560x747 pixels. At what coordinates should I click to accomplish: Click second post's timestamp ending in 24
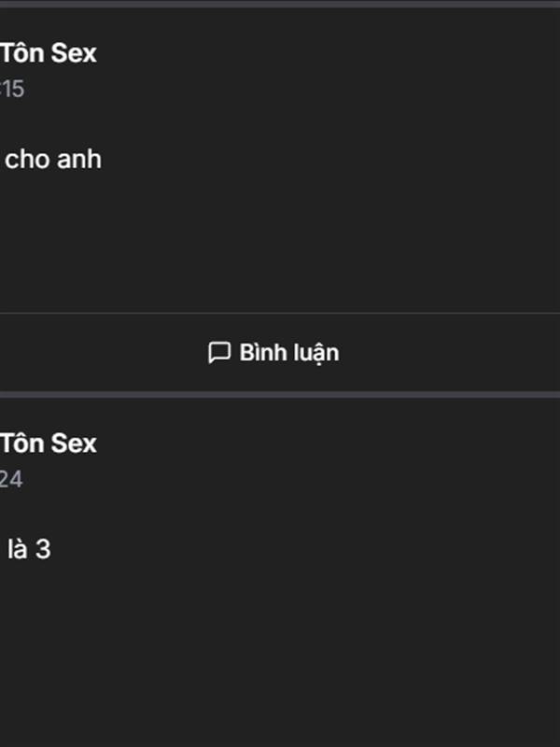[11, 480]
